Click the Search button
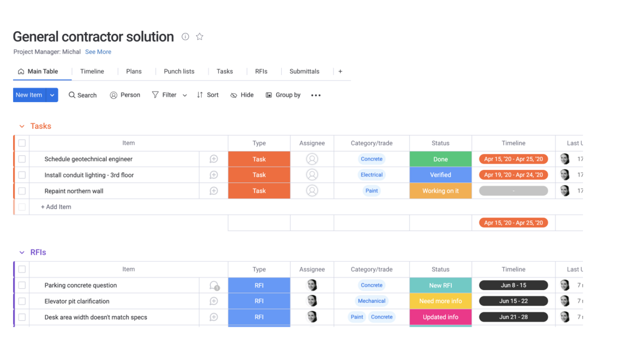The height and width of the screenshot is (352, 644). click(83, 95)
